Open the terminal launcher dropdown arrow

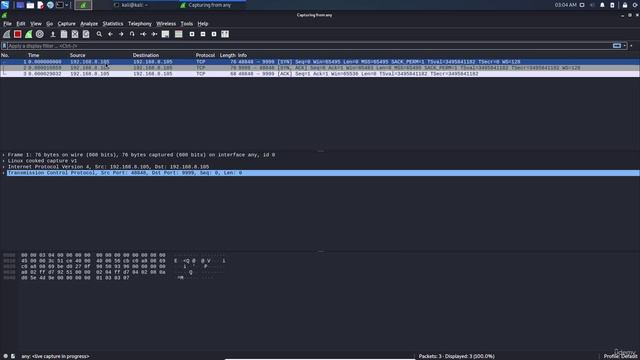point(67,5)
